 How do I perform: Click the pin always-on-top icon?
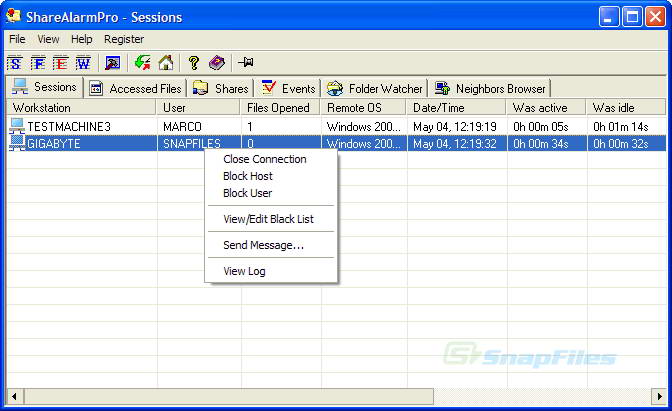246,63
